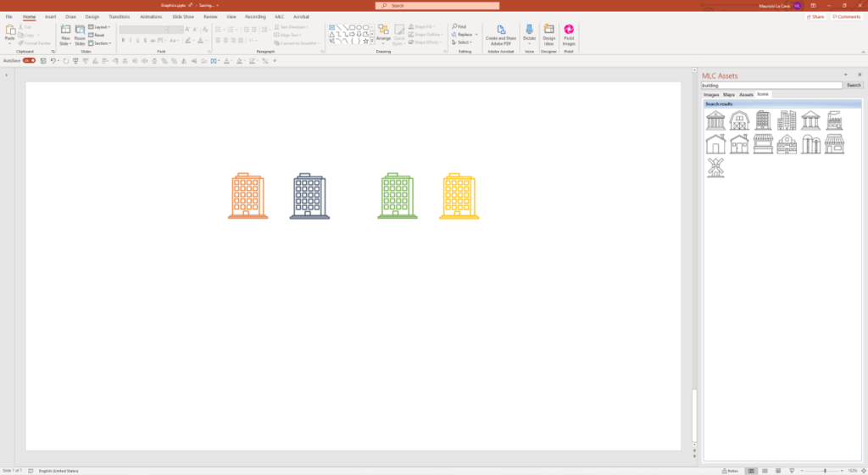Insert the storefront shop icon in MLC Assets
Viewport: 868px width, 475px height.
click(x=834, y=144)
